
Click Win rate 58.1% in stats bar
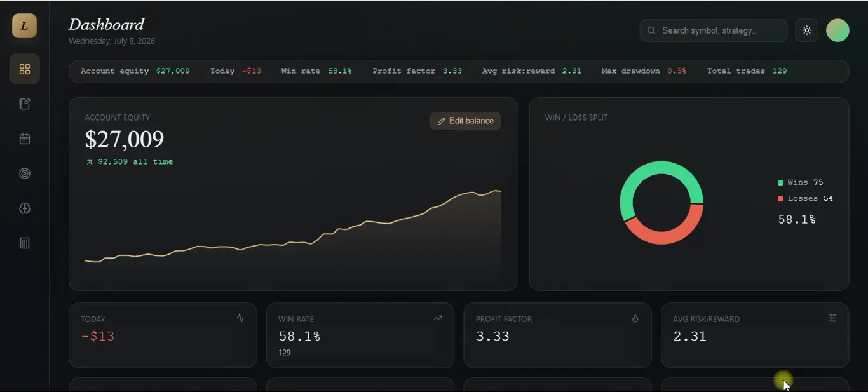pos(316,71)
